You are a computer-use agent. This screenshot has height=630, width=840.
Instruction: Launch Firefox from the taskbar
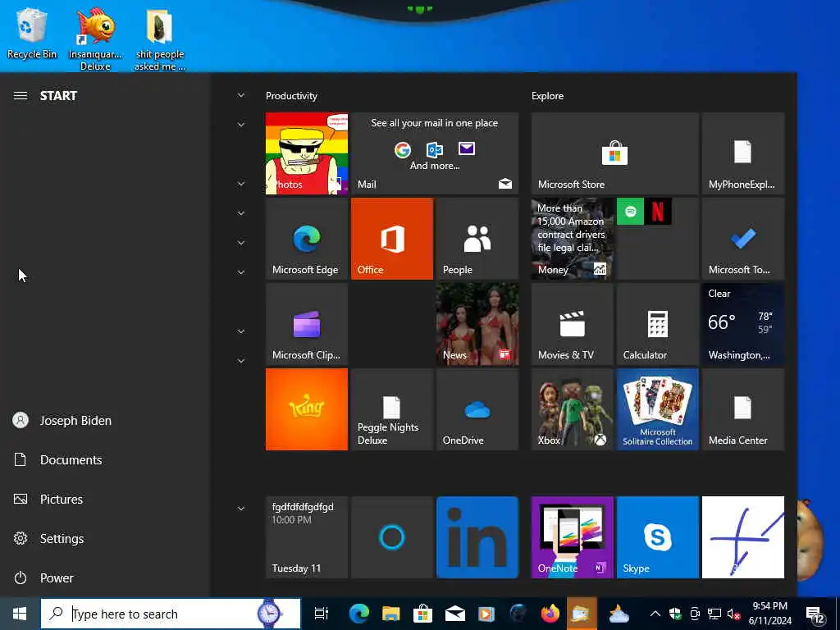(x=550, y=614)
